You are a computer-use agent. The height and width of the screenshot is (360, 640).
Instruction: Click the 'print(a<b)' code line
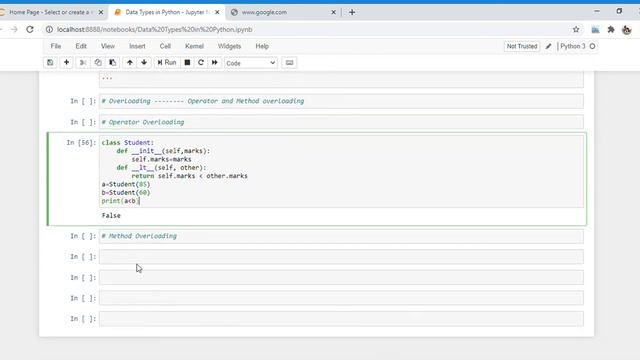120,201
